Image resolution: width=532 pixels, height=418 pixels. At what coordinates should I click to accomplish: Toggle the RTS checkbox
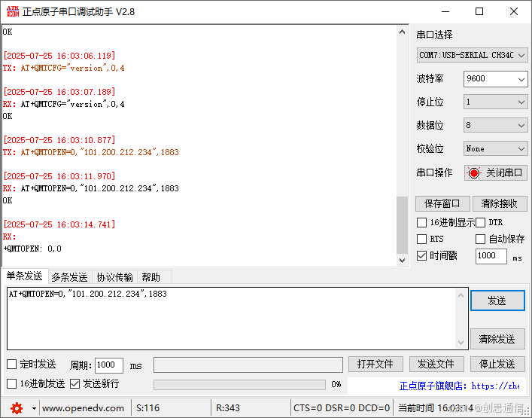point(421,239)
